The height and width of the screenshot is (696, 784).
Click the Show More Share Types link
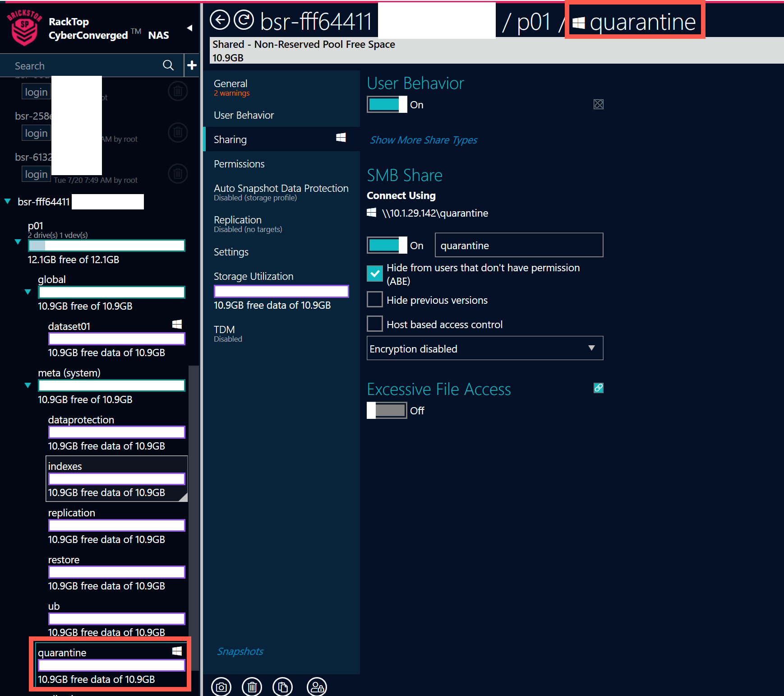[x=423, y=140]
